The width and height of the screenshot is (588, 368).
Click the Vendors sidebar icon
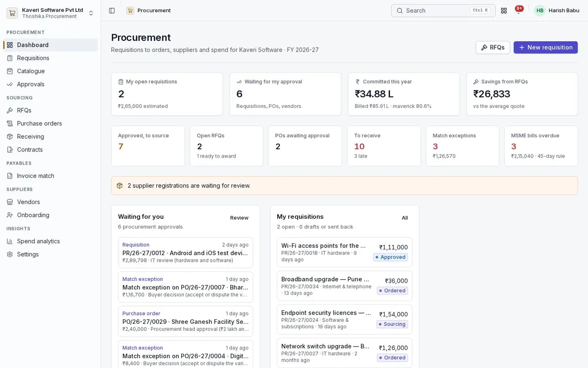[x=10, y=202]
